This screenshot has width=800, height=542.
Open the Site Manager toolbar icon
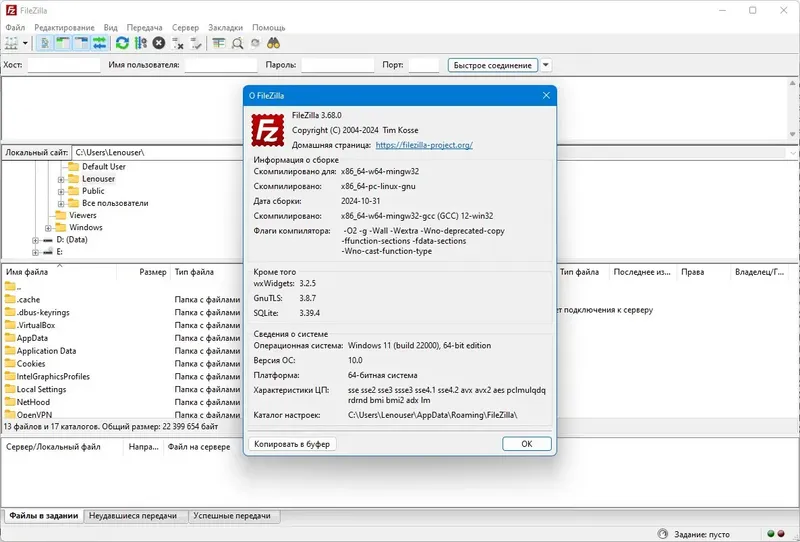pyautogui.click(x=11, y=43)
